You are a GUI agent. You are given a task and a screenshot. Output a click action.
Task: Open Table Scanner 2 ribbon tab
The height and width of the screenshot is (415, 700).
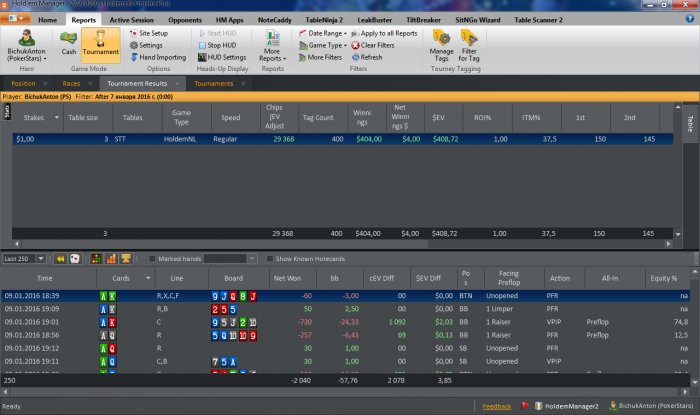point(538,20)
